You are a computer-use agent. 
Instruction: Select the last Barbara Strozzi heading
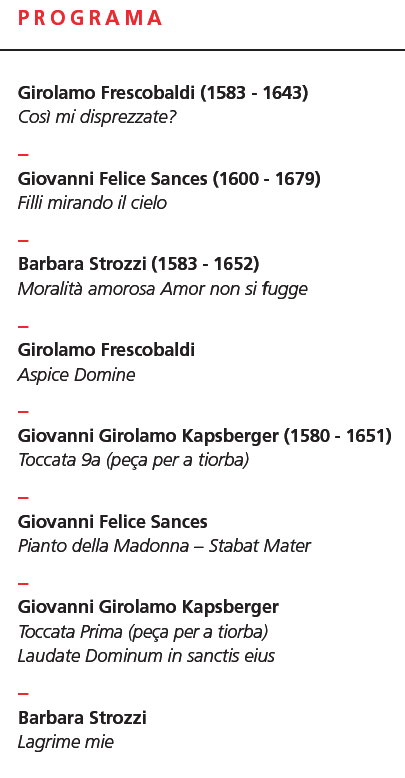pyautogui.click(x=82, y=718)
